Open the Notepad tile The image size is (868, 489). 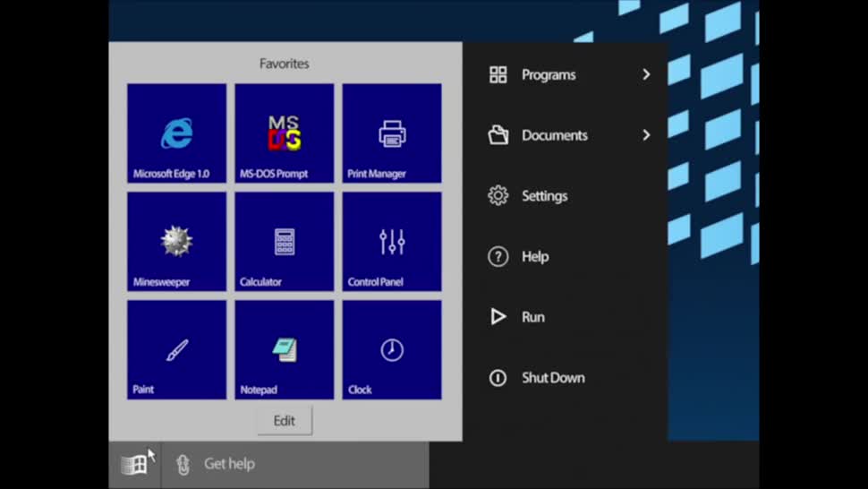pos(284,349)
